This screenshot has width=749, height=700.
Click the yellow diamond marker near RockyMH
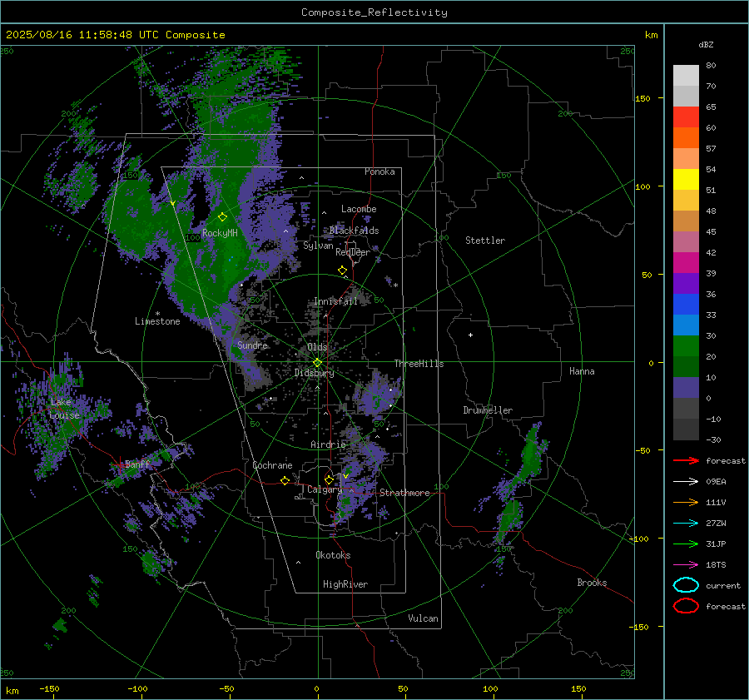click(222, 217)
